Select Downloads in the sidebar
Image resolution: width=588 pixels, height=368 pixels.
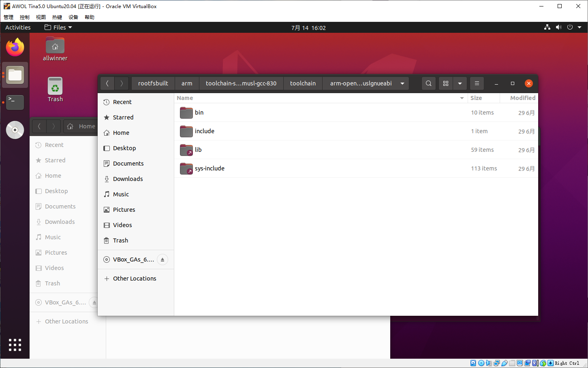click(128, 179)
